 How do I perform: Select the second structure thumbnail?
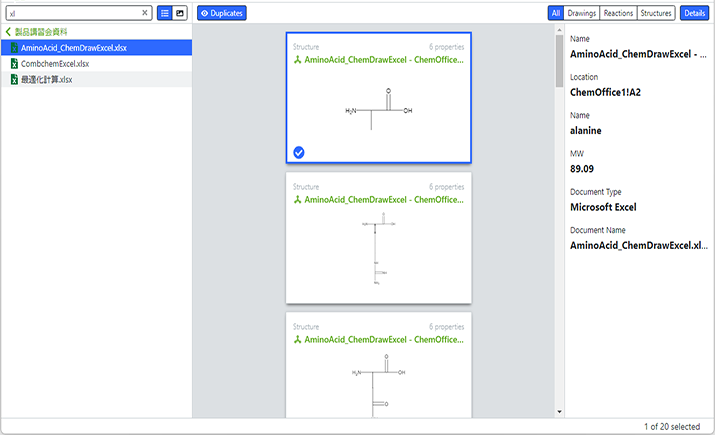point(378,253)
